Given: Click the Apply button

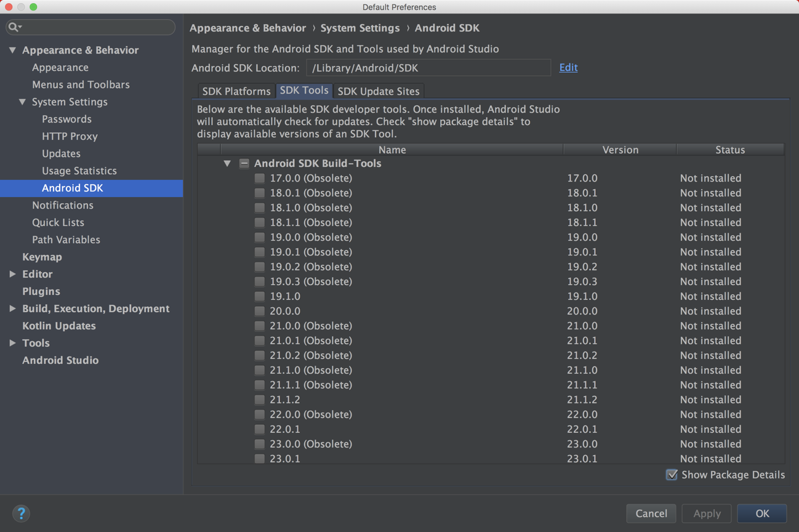Looking at the screenshot, I should point(707,514).
